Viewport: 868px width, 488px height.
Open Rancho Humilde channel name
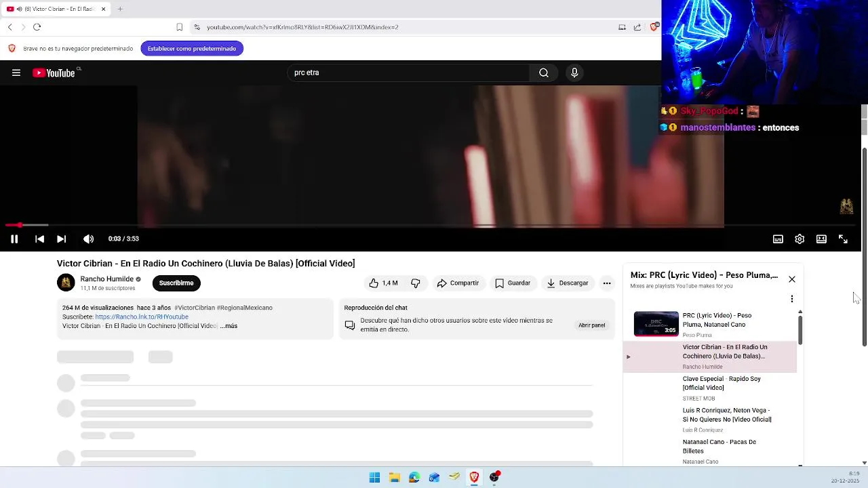(106, 279)
